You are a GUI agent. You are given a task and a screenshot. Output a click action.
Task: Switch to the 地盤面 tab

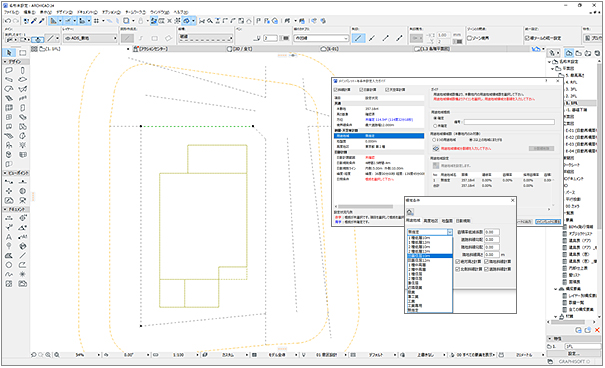pos(447,221)
